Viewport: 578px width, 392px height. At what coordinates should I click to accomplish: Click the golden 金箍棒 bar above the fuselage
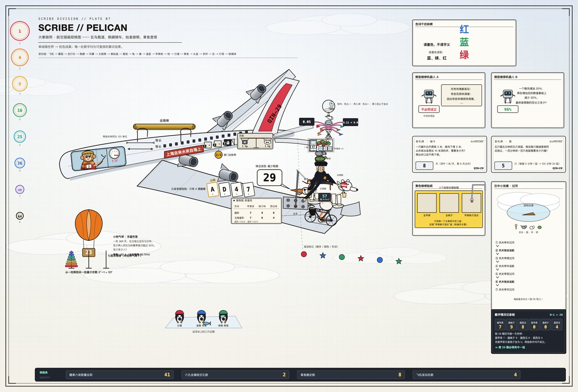coord(164,127)
